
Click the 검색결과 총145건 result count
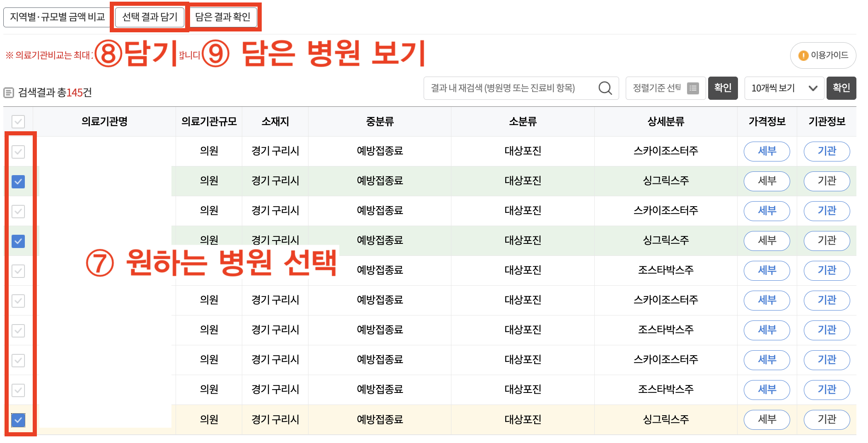(x=55, y=92)
